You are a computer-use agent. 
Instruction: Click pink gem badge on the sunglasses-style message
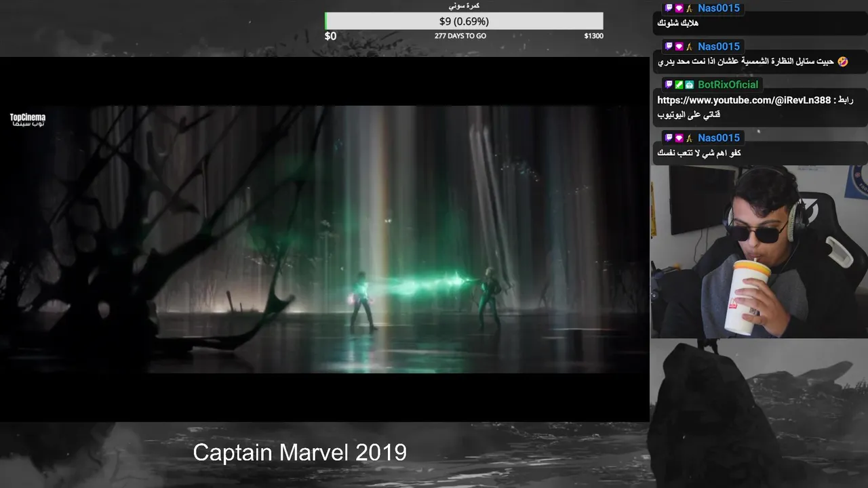(x=679, y=47)
